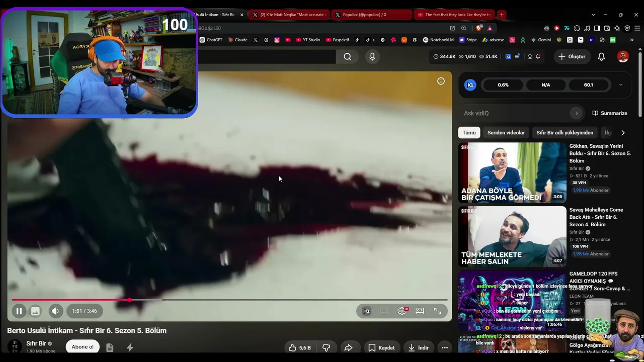Mute the video volume speaker icon
The image size is (644, 362).
tap(55, 311)
